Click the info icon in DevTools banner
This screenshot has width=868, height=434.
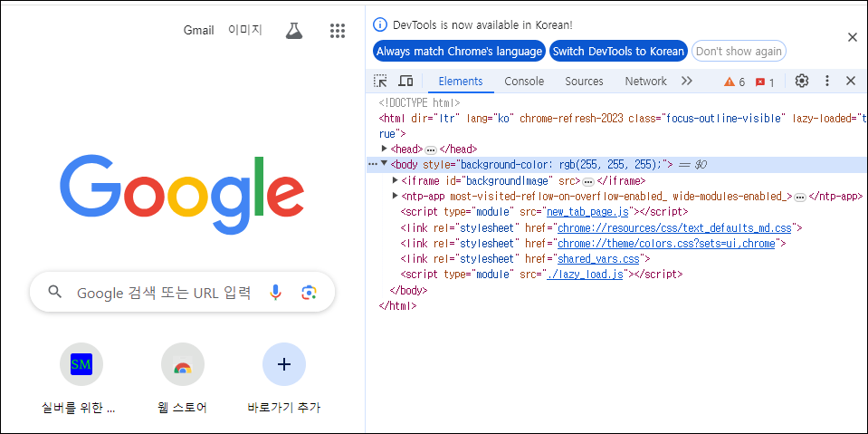(380, 24)
